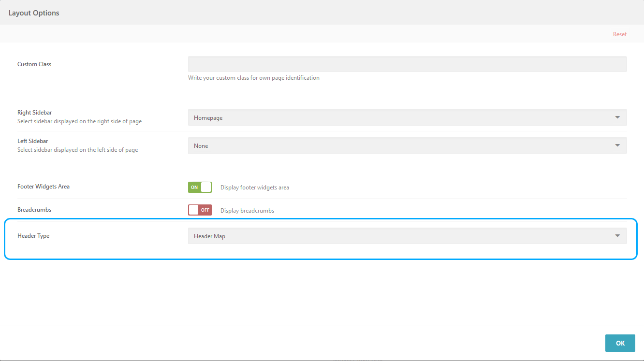644x361 pixels.
Task: Click the text 'Display breadcrumbs'
Action: (247, 211)
